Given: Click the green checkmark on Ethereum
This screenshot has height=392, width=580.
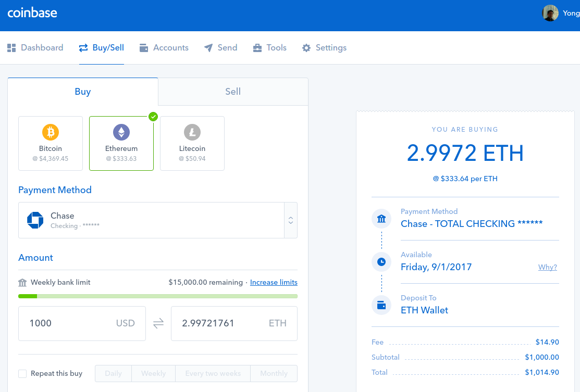Looking at the screenshot, I should point(153,117).
